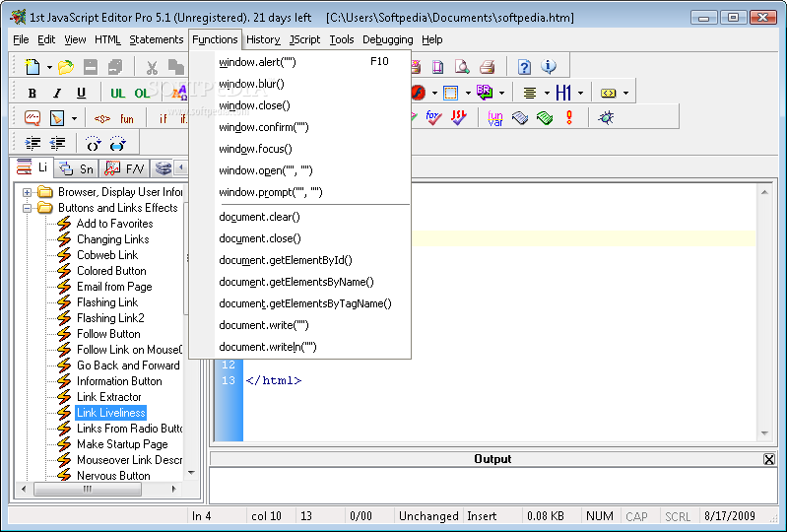Select the Link Extractor script
The height and width of the screenshot is (532, 787).
pos(109,397)
